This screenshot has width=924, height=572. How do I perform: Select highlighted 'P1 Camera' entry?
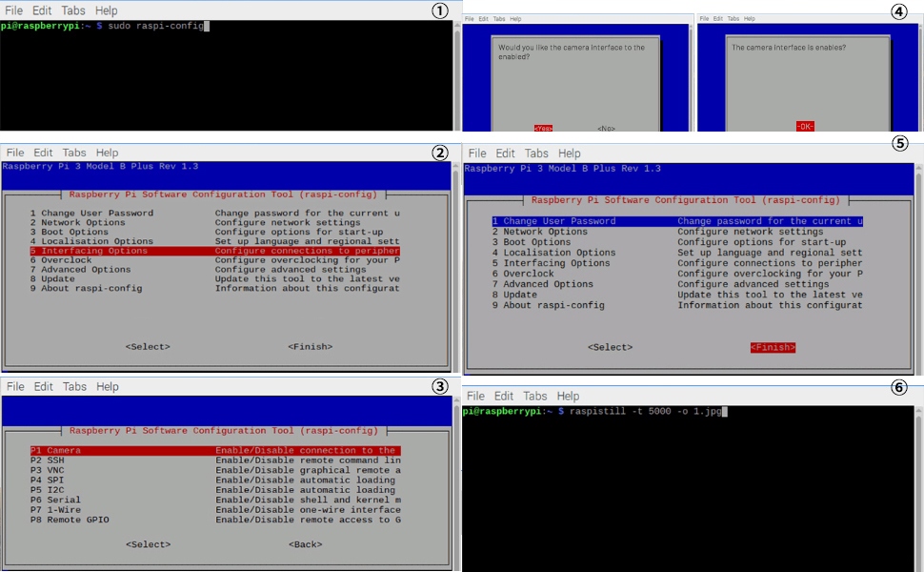click(215, 451)
